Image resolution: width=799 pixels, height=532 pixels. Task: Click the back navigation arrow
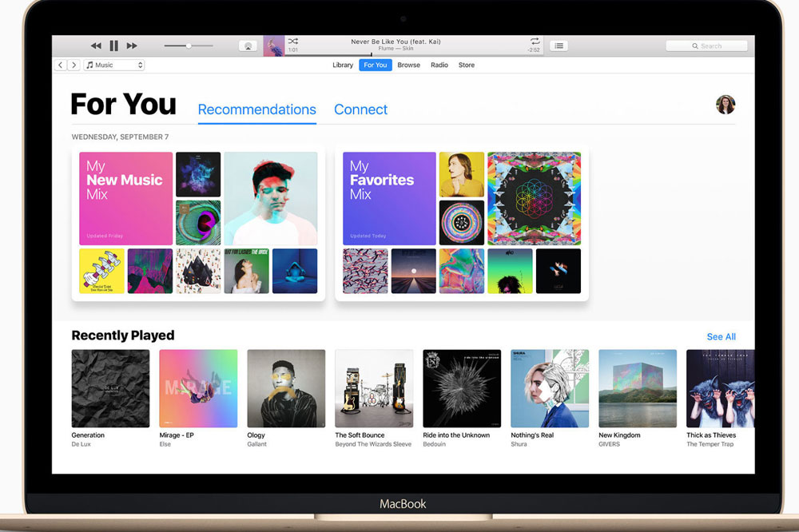point(61,65)
